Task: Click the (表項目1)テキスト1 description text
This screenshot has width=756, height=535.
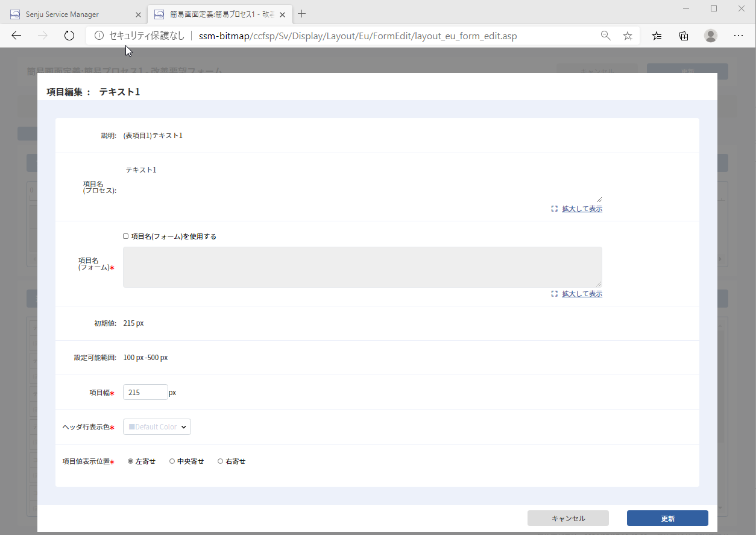Action: point(153,136)
